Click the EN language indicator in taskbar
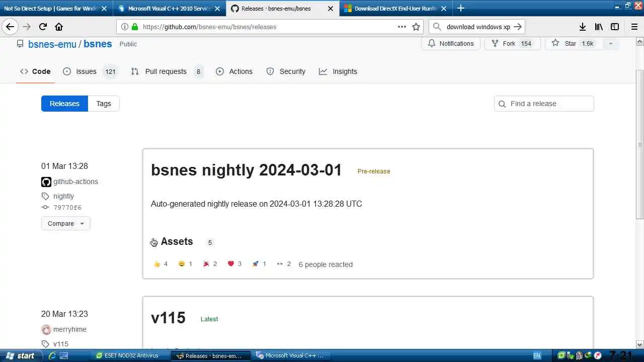The width and height of the screenshot is (644, 362). [537, 355]
